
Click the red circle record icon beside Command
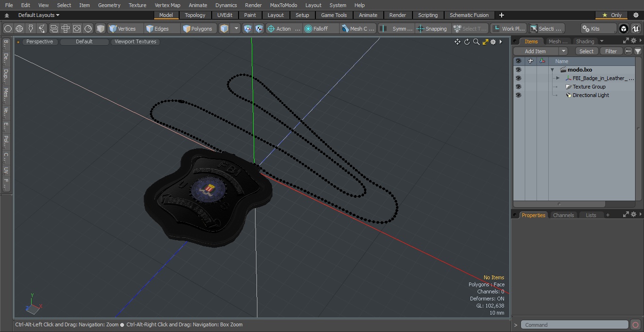coord(635,325)
